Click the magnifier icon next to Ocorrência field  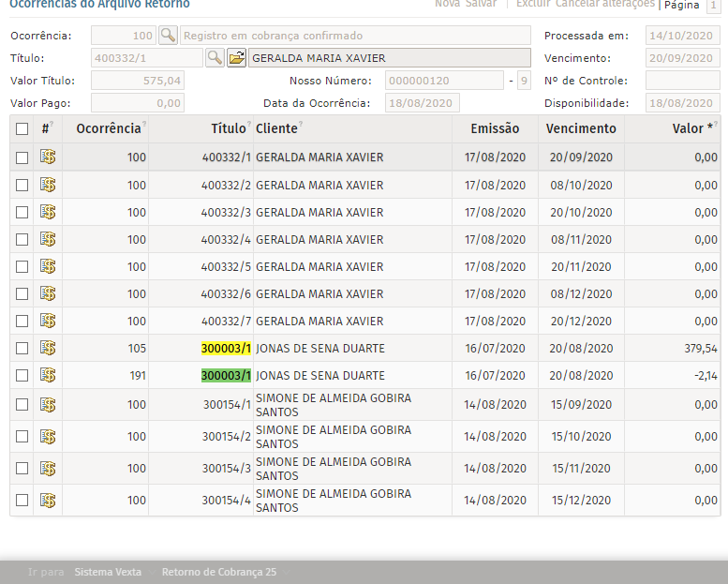[168, 36]
